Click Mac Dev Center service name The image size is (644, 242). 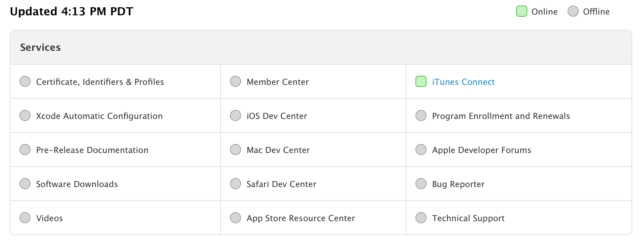(x=278, y=150)
